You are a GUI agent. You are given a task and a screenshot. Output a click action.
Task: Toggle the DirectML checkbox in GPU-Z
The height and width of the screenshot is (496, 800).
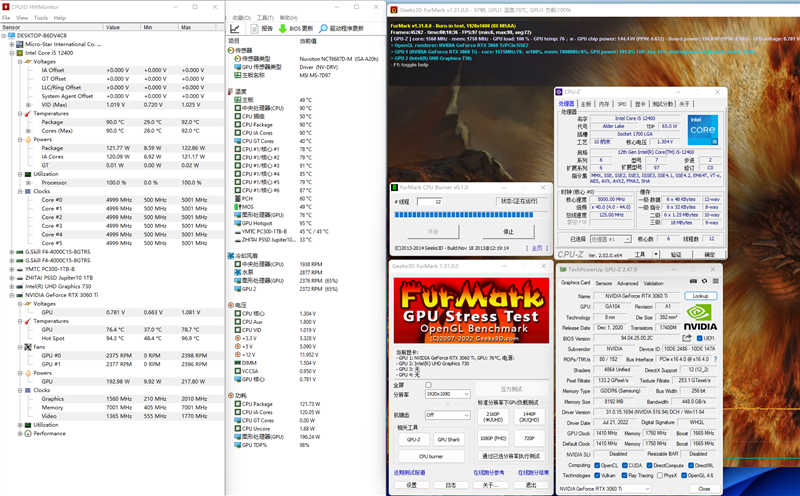click(x=691, y=465)
